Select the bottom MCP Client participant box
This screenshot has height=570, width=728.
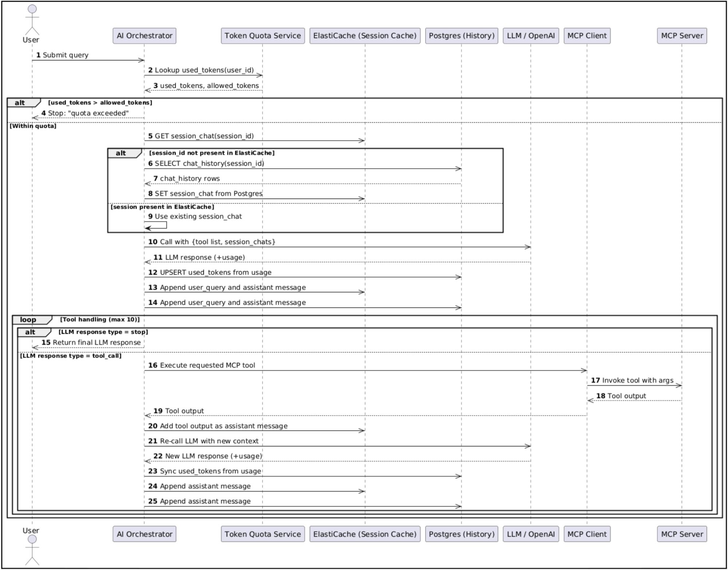pos(586,534)
